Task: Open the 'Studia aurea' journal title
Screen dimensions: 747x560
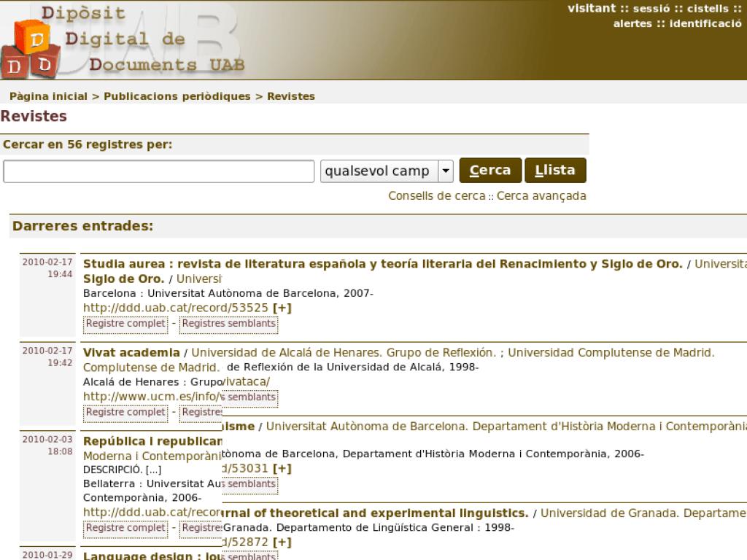Action: (382, 264)
